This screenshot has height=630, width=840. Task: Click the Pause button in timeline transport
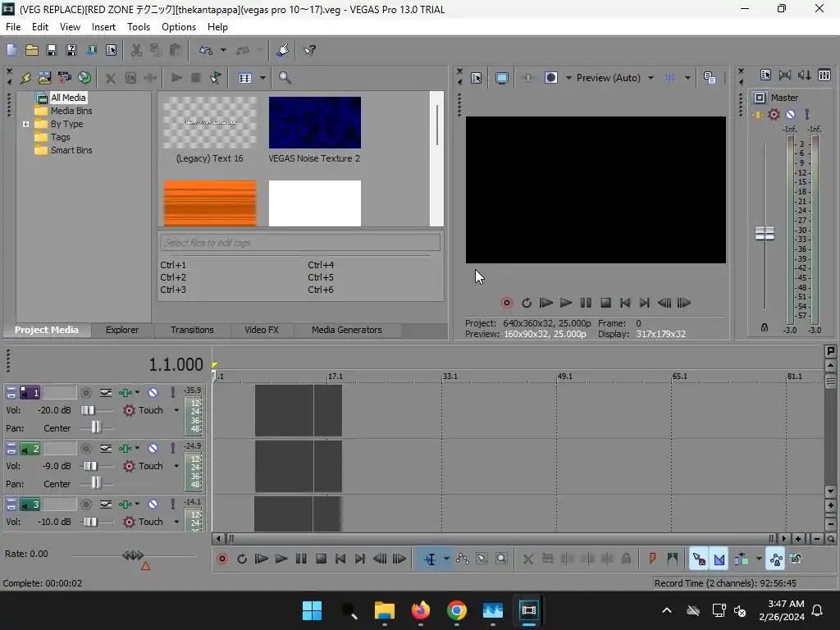tap(301, 559)
